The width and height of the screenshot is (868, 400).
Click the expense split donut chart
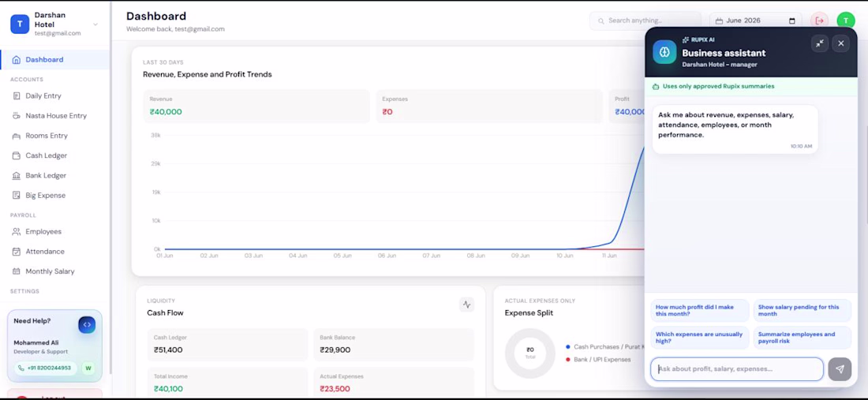pos(529,353)
